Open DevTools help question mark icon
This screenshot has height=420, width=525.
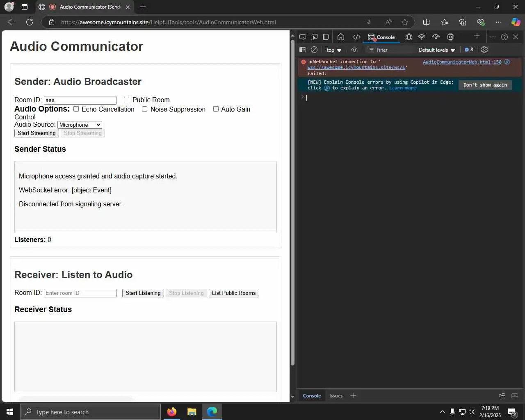[504, 37]
